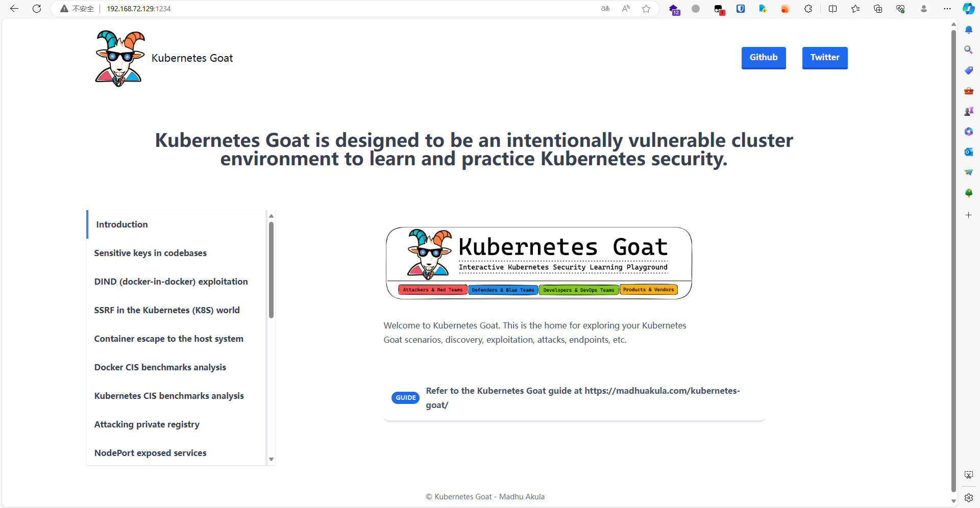Screen dimensions: 980x508
Task: Click the not-secure warning icon in address bar
Action: pos(64,9)
